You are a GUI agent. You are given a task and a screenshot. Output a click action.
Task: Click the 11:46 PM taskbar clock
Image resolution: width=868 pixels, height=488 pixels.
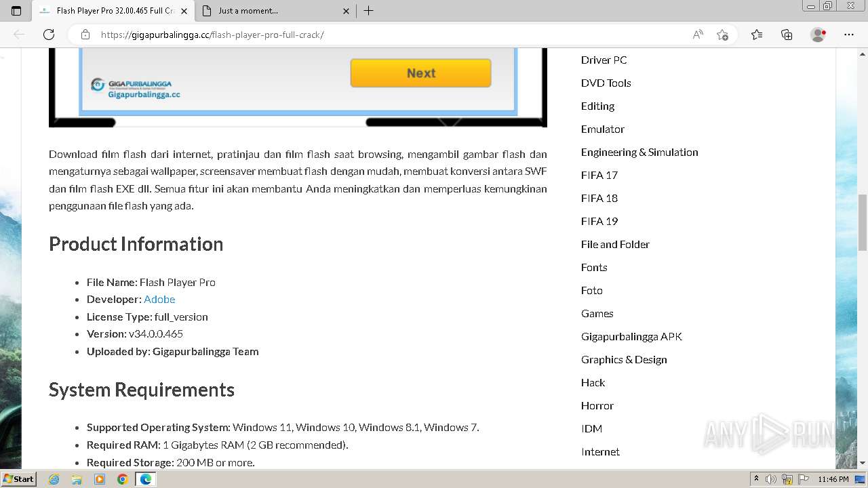tap(833, 479)
